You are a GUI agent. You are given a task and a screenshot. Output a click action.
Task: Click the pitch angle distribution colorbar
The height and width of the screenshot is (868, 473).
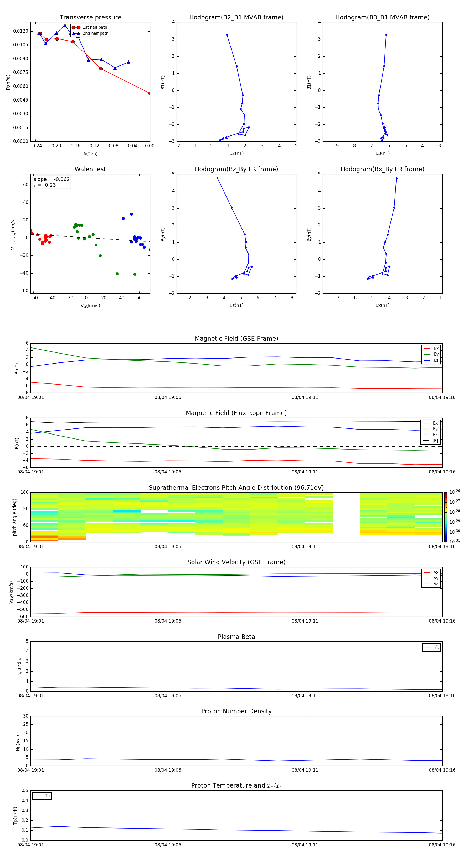click(x=446, y=517)
